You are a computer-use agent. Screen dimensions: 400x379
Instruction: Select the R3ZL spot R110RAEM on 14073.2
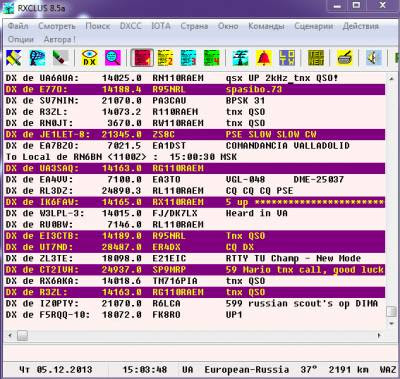coord(195,112)
